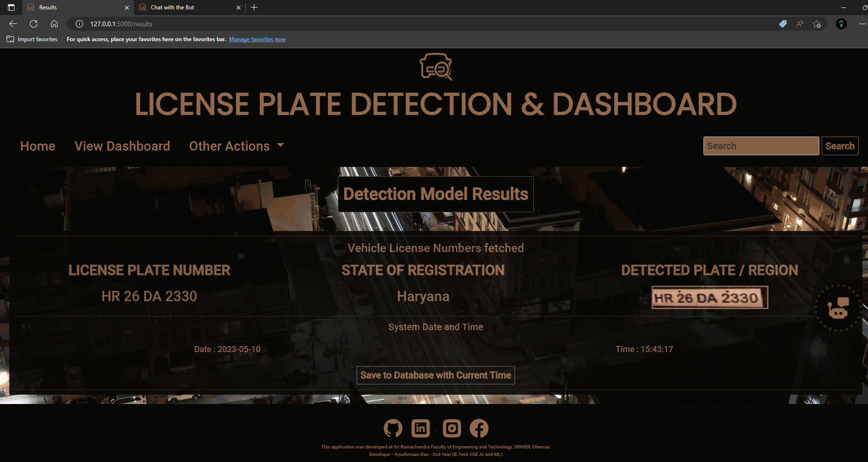
Task: Click the license plate detection logo
Action: pyautogui.click(x=435, y=67)
